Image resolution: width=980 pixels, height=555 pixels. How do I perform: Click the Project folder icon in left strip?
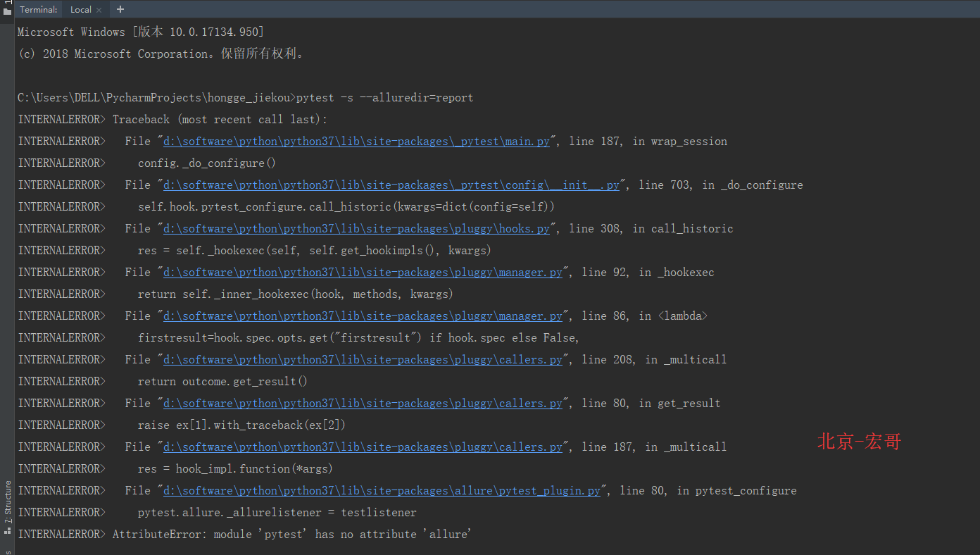(8, 11)
